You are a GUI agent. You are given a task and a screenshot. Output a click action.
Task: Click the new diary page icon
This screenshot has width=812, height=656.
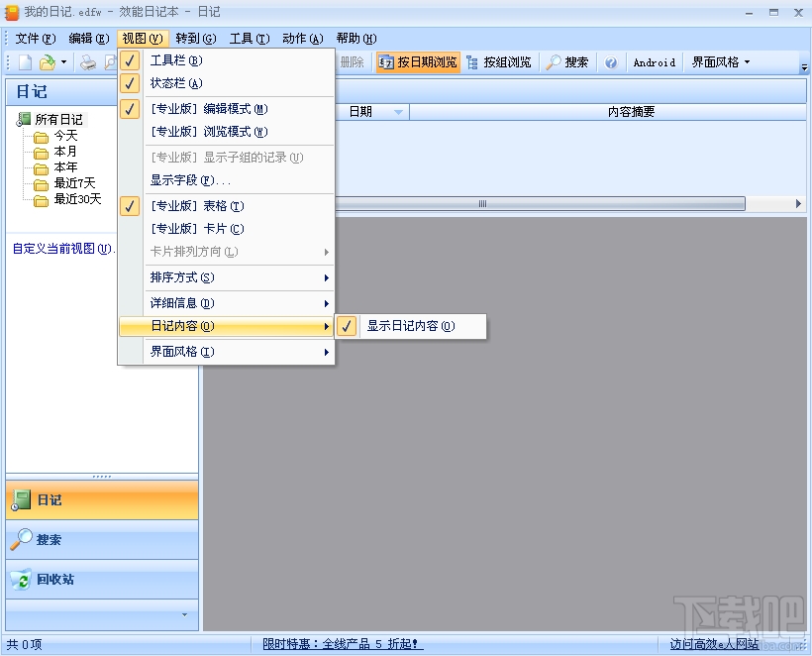tap(26, 62)
